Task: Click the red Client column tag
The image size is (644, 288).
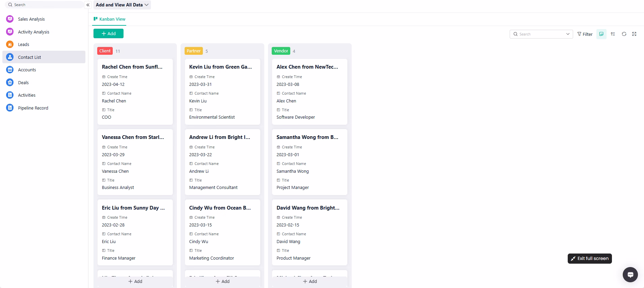Action: (x=105, y=51)
